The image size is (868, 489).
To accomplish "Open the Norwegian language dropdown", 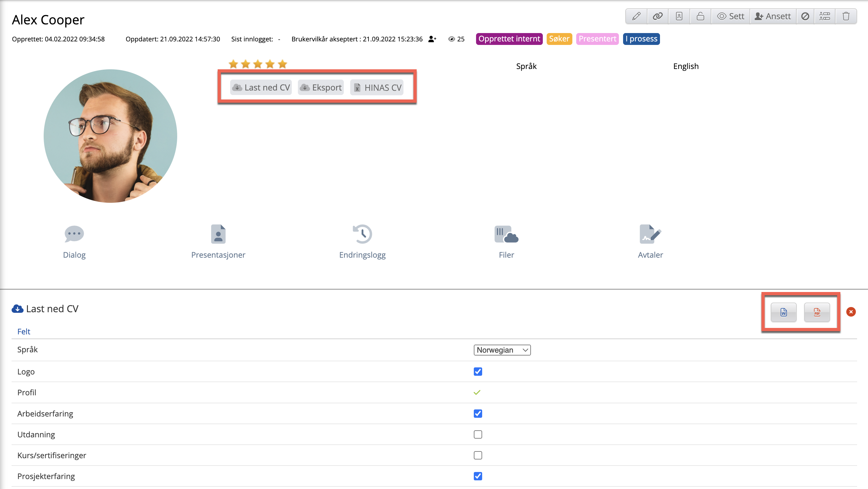I will (502, 350).
